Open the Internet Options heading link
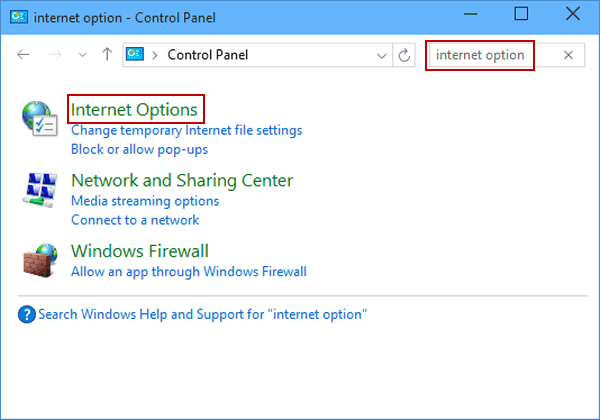600x420 pixels. 134,110
